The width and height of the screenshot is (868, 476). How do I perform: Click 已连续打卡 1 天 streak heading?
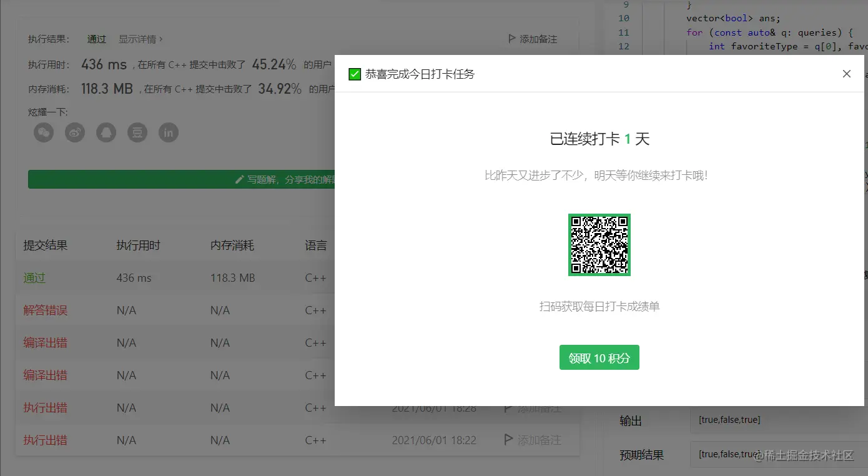(x=599, y=139)
